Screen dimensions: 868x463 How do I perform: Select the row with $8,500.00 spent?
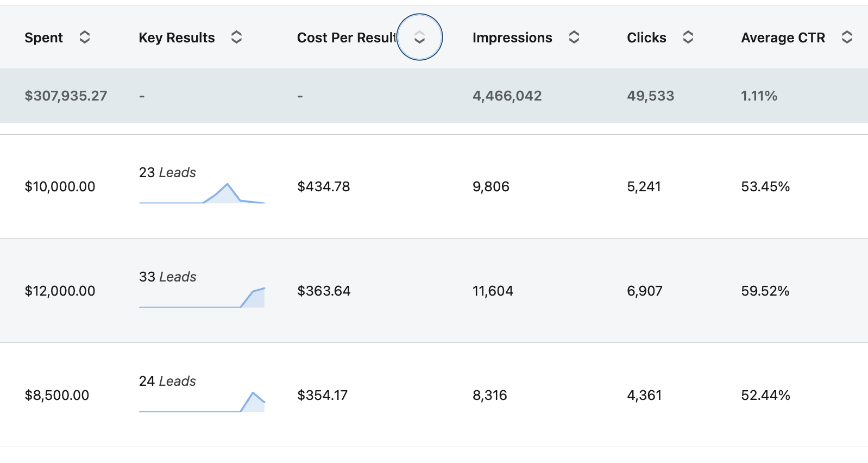click(x=57, y=396)
